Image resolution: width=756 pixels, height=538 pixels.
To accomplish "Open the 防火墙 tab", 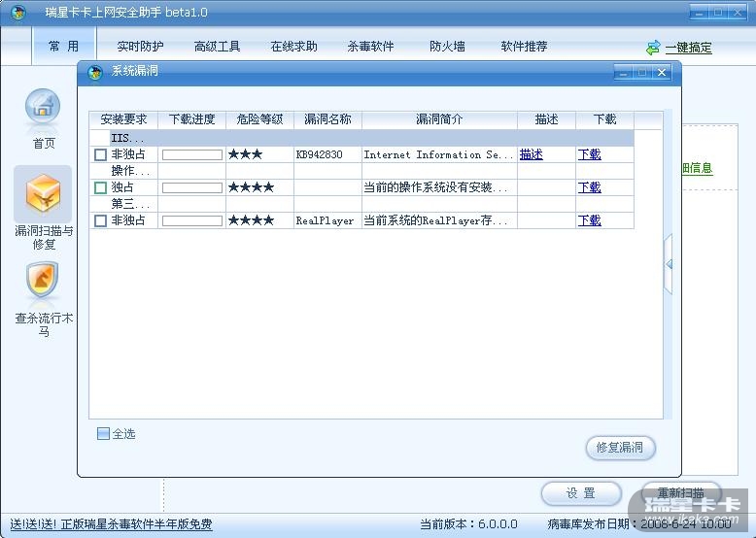I will (447, 47).
